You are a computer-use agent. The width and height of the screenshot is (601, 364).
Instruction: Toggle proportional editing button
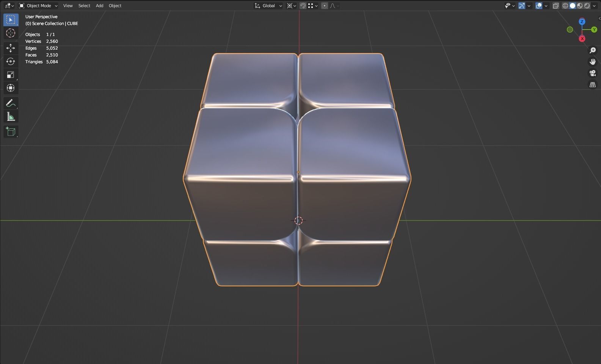tap(325, 6)
